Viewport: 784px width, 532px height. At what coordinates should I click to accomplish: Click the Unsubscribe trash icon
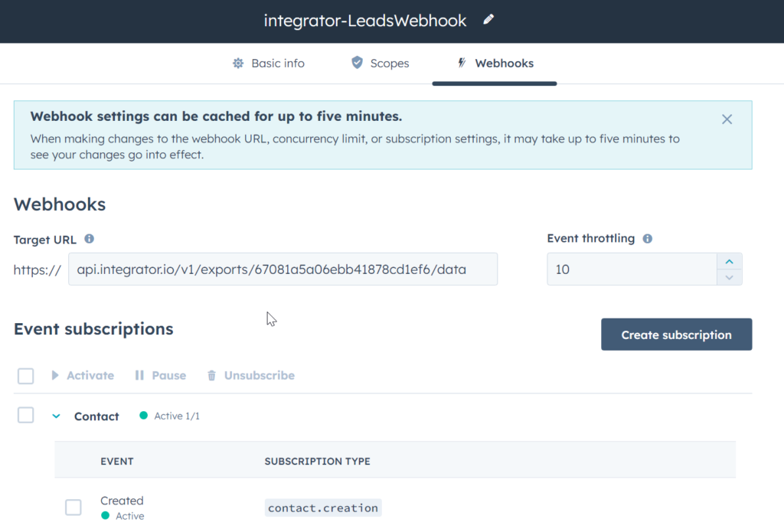[x=211, y=375]
